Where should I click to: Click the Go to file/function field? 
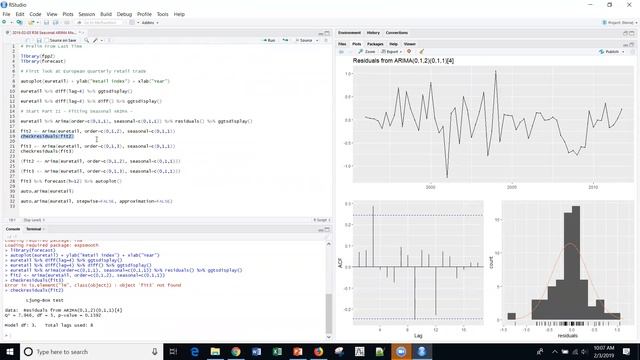[100, 22]
